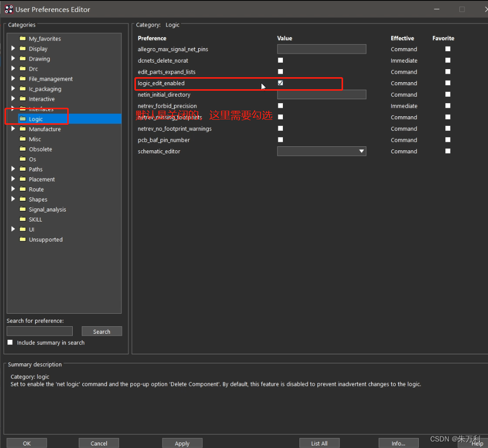488x448 pixels.
Task: Uncheck the logic_edit_enabled value checkbox
Action: [x=280, y=83]
